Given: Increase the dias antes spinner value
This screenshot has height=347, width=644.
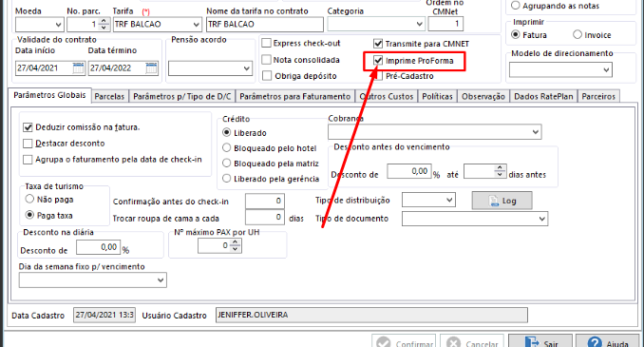Looking at the screenshot, I should point(500,168).
